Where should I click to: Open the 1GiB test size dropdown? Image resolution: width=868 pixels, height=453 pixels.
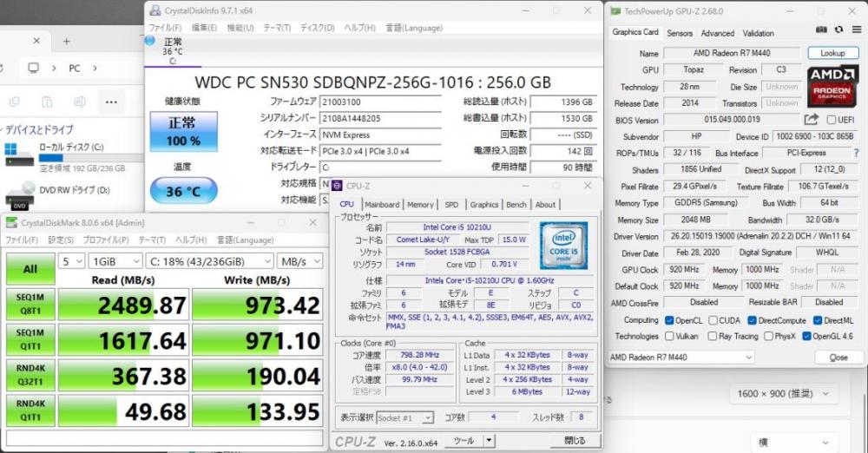(115, 261)
